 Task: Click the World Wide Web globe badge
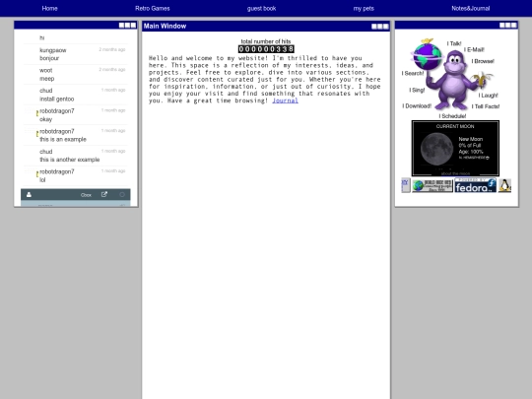click(432, 186)
